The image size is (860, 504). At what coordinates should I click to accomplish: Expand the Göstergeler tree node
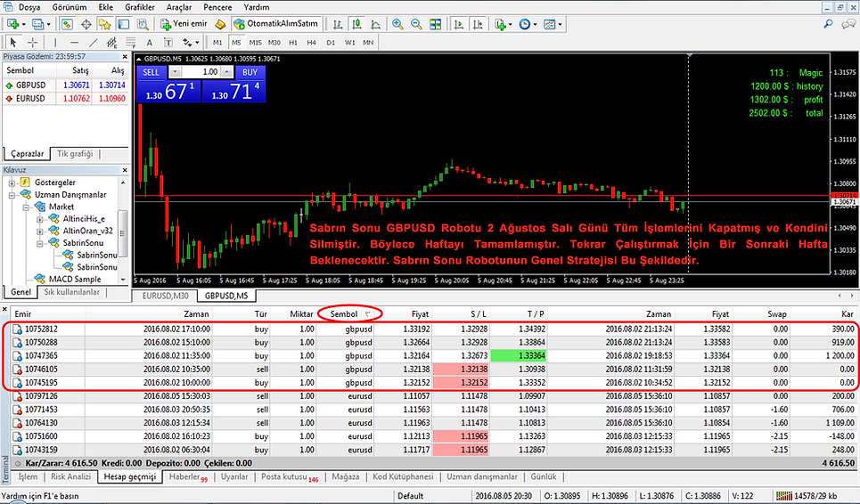(12, 183)
